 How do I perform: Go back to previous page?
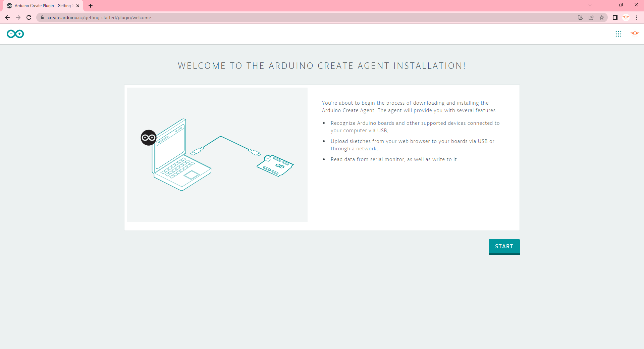[x=7, y=17]
